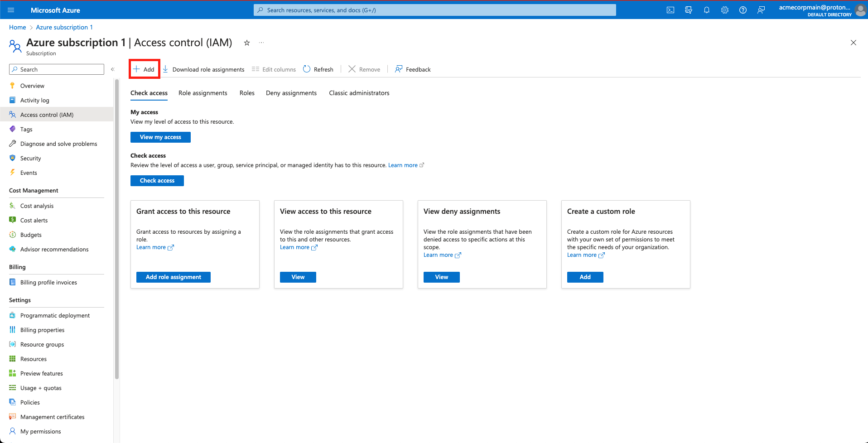This screenshot has height=443, width=868.
Task: Open the more options ellipsis beside the title
Action: click(x=261, y=43)
